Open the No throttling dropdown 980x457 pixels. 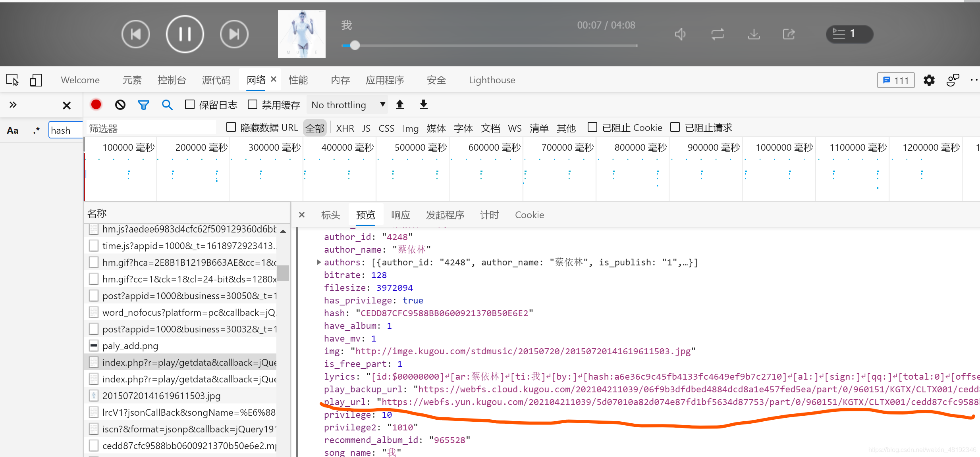[x=348, y=105]
